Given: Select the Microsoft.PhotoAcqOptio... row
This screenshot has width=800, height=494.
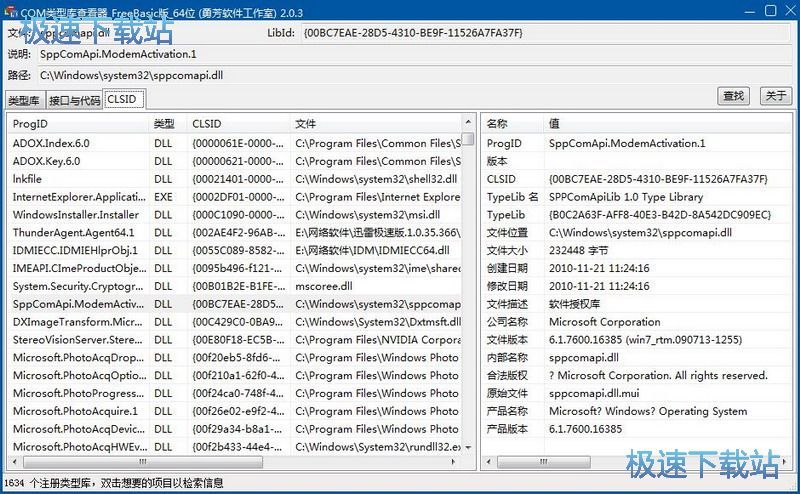Looking at the screenshot, I should (x=235, y=376).
